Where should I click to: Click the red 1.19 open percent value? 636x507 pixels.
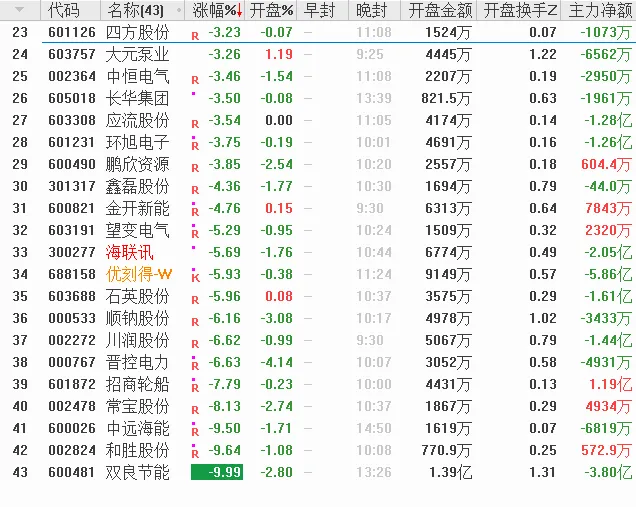pyautogui.click(x=279, y=54)
